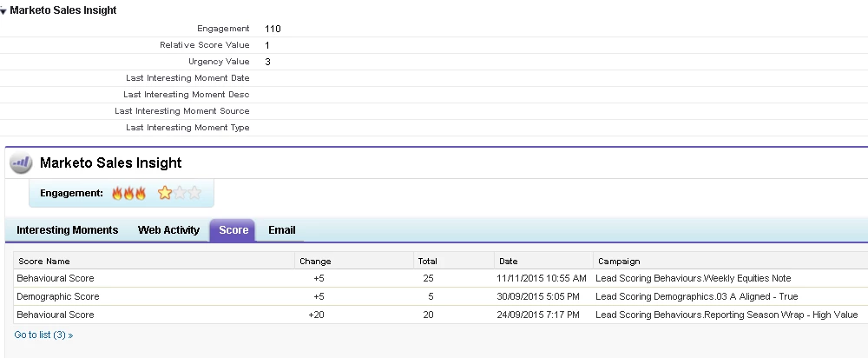Click the engagement flames urgency icon
This screenshot has width=868, height=358.
128,193
